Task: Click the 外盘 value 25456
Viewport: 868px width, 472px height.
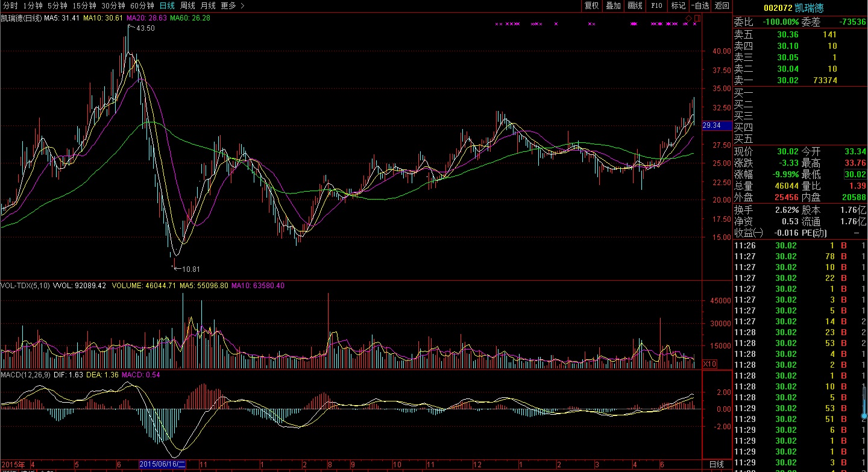Action: pos(787,197)
